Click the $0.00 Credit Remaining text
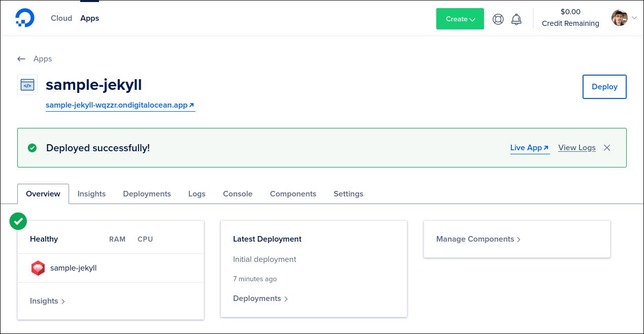Image resolution: width=644 pixels, height=334 pixels. click(x=570, y=18)
